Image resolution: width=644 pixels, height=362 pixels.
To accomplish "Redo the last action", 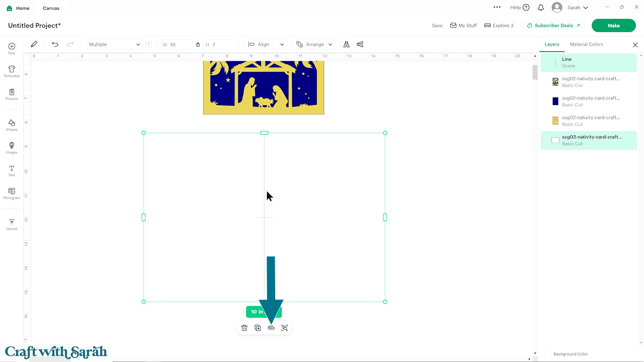I will [70, 44].
